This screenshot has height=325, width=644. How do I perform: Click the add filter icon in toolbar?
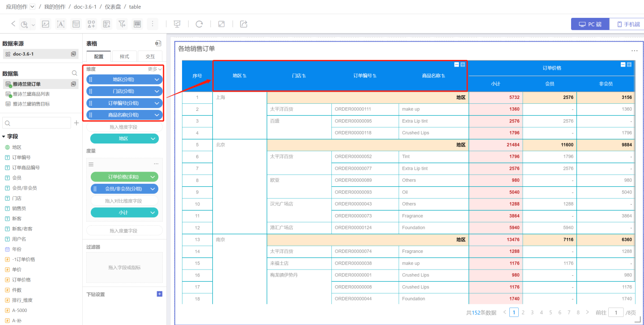point(122,24)
